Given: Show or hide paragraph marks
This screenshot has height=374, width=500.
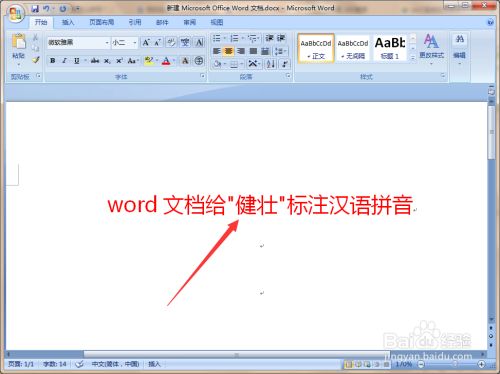Looking at the screenshot, I should [x=285, y=64].
